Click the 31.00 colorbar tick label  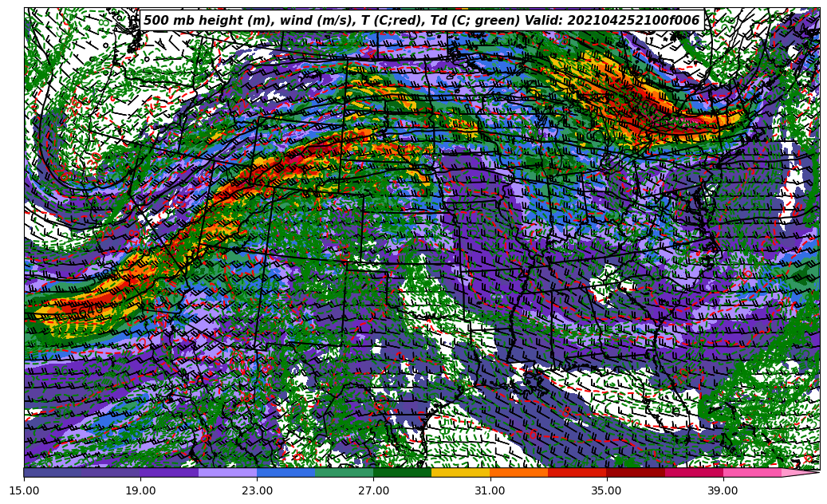click(490, 490)
